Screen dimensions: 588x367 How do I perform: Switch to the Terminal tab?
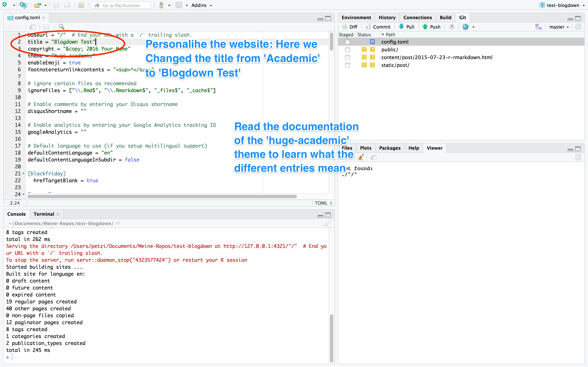click(44, 214)
